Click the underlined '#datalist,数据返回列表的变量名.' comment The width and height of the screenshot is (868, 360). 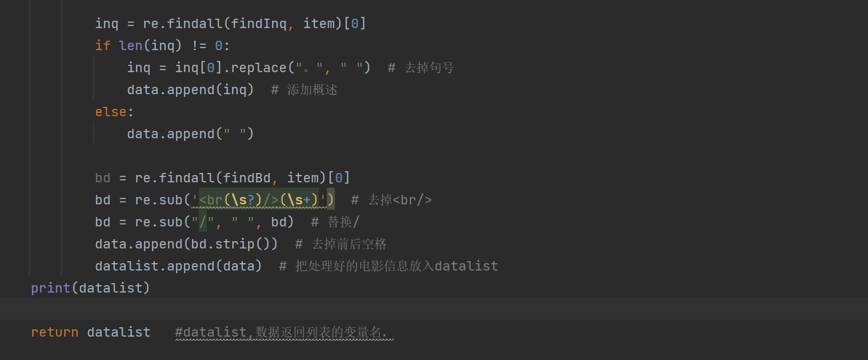284,333
